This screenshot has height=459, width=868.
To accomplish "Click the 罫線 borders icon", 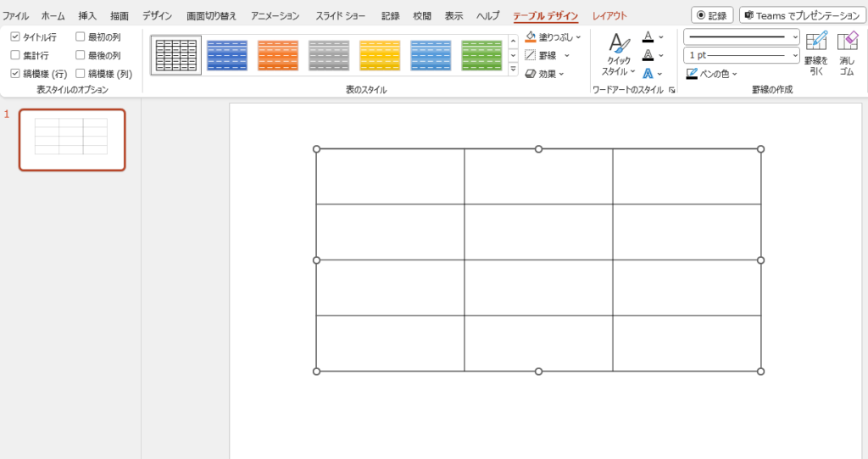I will pyautogui.click(x=531, y=55).
